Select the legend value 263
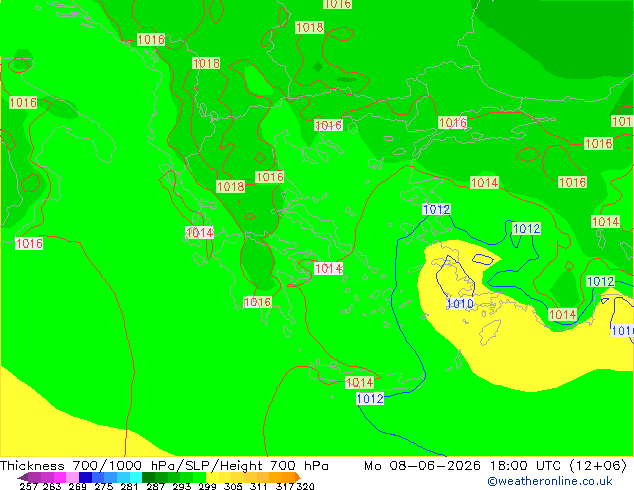Image resolution: width=634 pixels, height=490 pixels. coord(52,486)
